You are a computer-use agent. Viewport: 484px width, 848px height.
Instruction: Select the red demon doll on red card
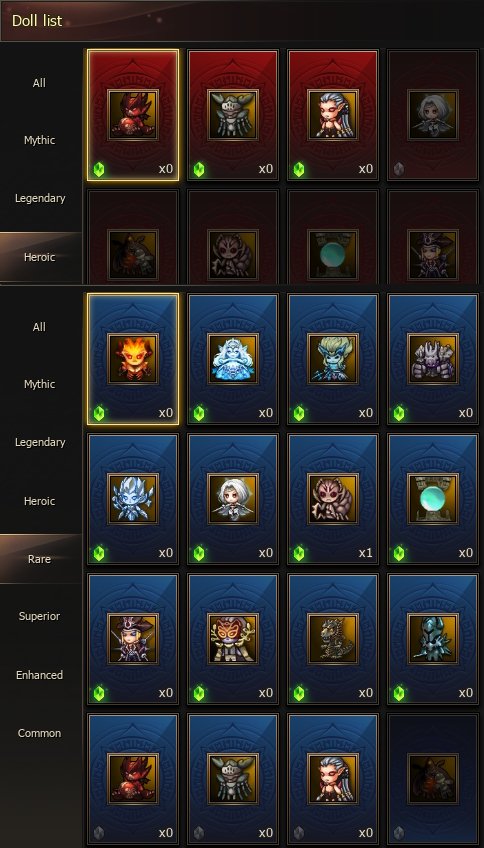[x=133, y=115]
